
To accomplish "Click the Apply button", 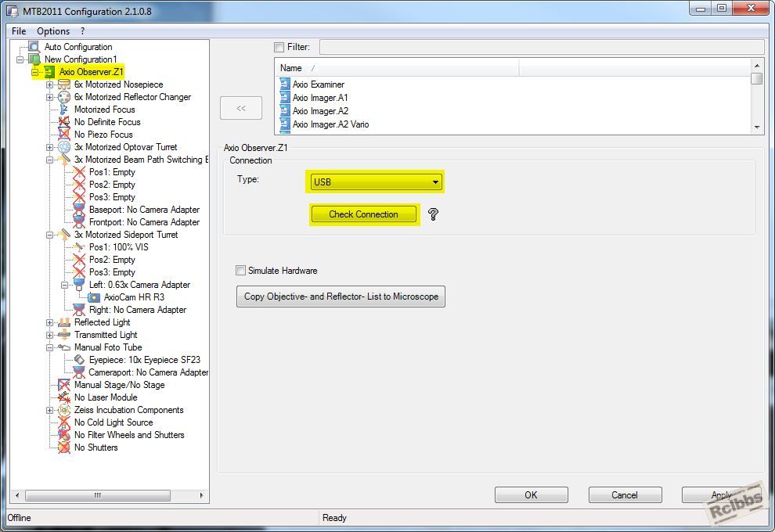I will click(x=722, y=495).
